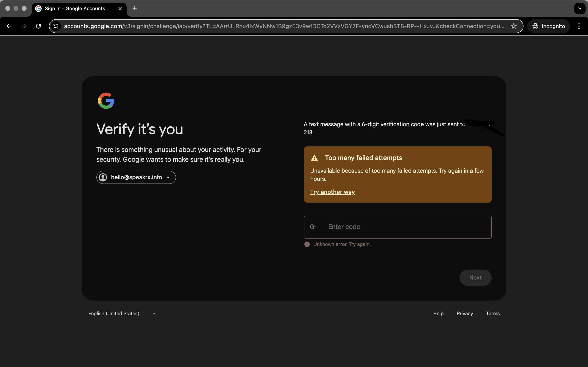
Task: Reload the current page
Action: pyautogui.click(x=38, y=26)
